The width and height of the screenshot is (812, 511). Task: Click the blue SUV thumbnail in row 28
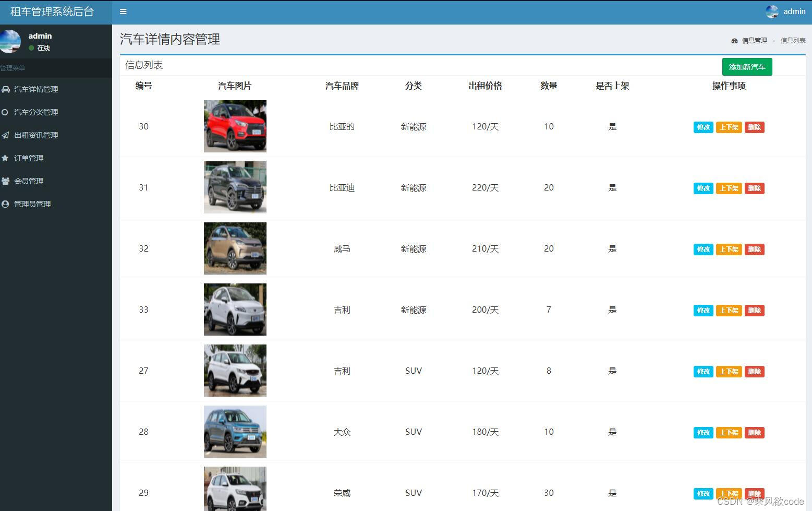[235, 432]
